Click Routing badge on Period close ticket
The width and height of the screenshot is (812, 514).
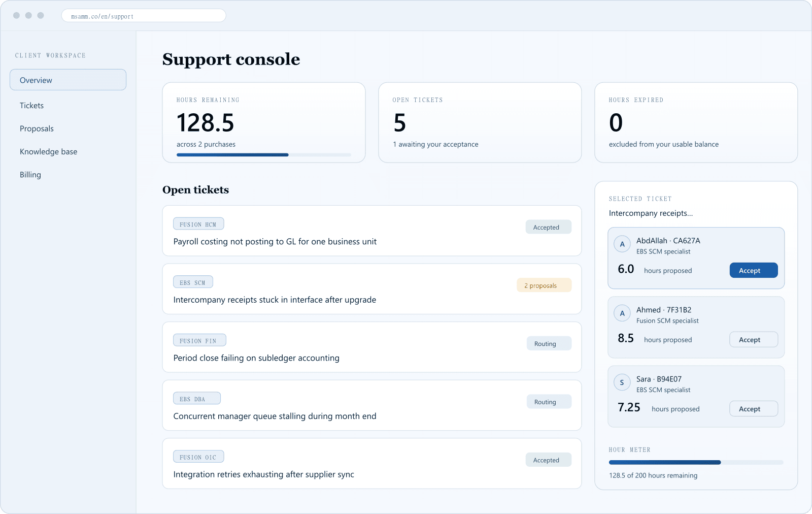coord(549,343)
